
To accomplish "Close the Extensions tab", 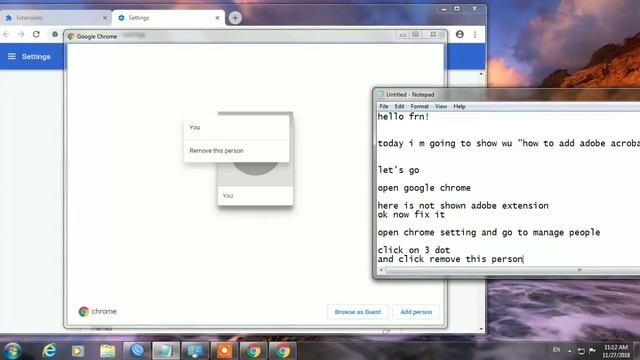I will (104, 18).
